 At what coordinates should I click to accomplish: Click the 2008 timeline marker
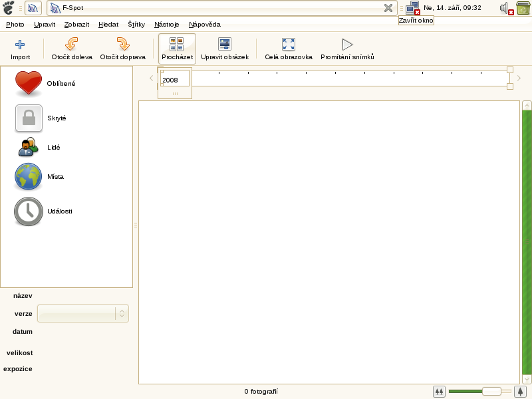pyautogui.click(x=175, y=82)
